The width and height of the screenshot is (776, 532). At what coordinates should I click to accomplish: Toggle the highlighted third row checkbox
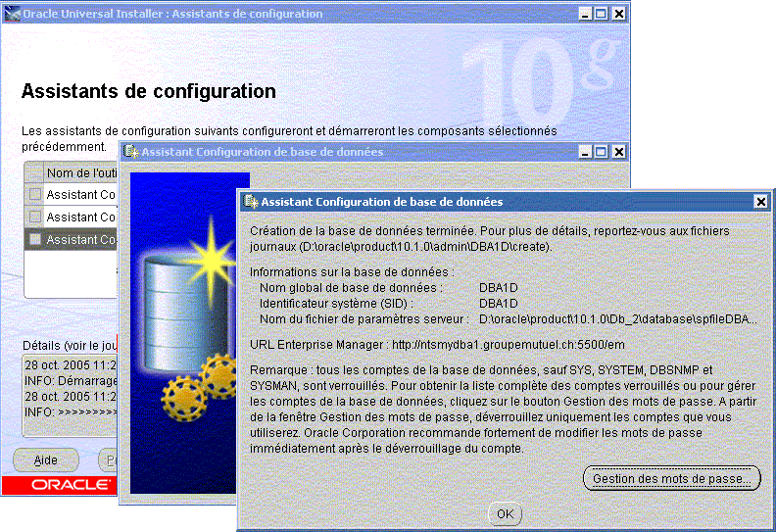pos(35,239)
